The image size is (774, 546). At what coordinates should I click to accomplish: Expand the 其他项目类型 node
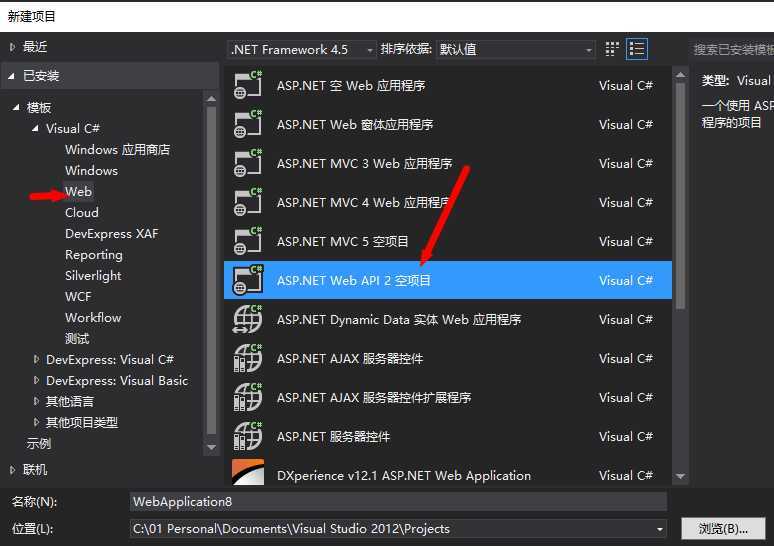[36, 422]
